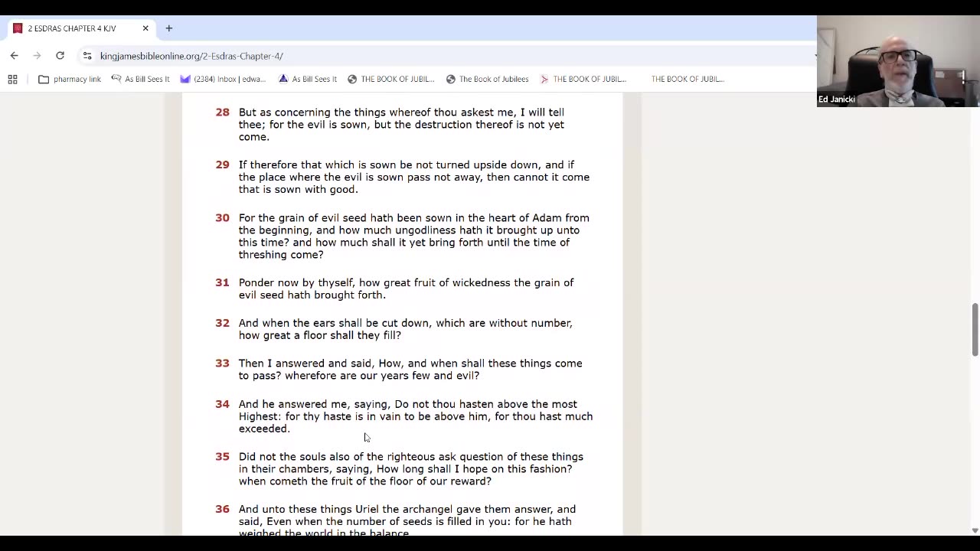Click verse text 'And when the ears shall be cut down'

click(x=405, y=329)
